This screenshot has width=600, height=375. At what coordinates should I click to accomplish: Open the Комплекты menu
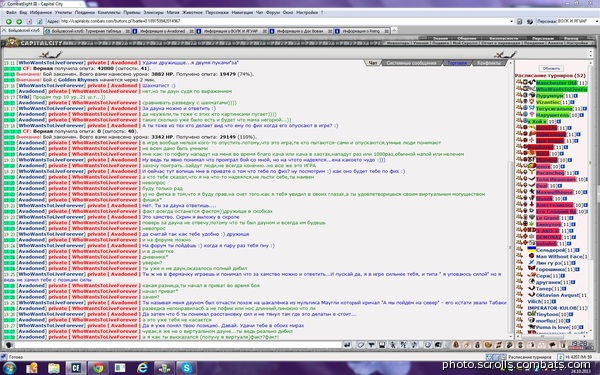109,12
